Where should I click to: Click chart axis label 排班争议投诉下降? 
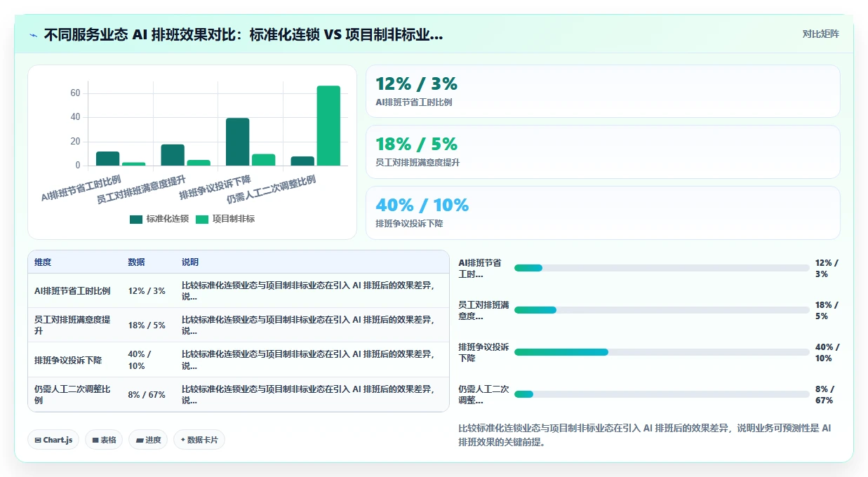click(215, 187)
